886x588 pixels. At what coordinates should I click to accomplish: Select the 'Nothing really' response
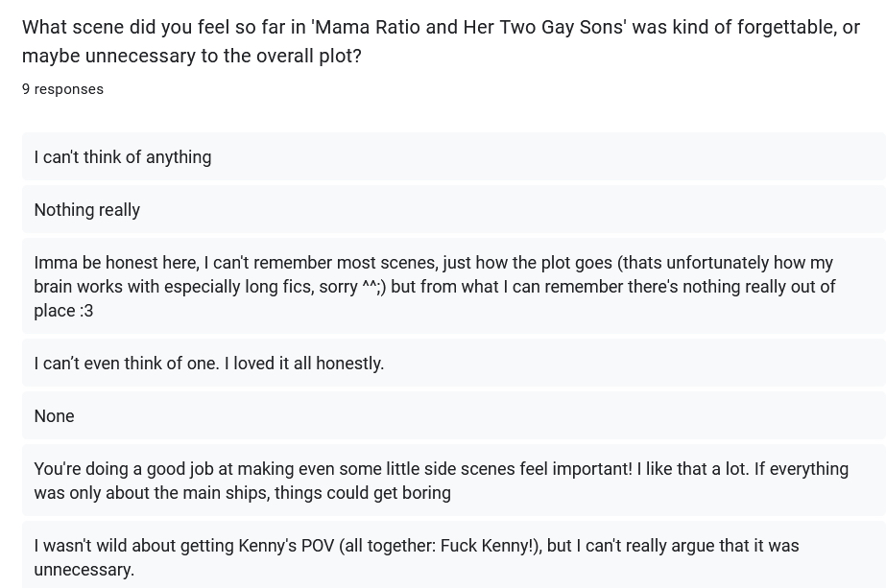click(87, 210)
